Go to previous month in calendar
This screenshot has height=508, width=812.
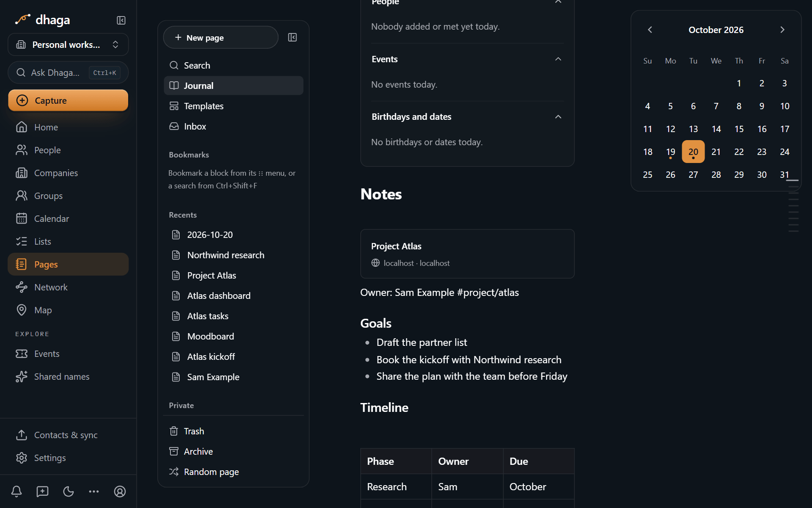pos(650,30)
